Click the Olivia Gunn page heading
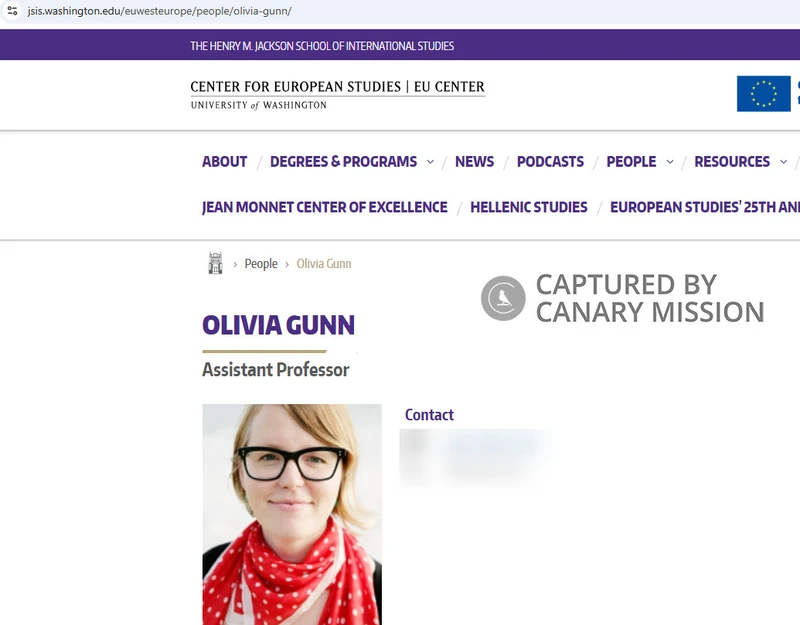Screen dimensions: 800x625 pos(278,326)
